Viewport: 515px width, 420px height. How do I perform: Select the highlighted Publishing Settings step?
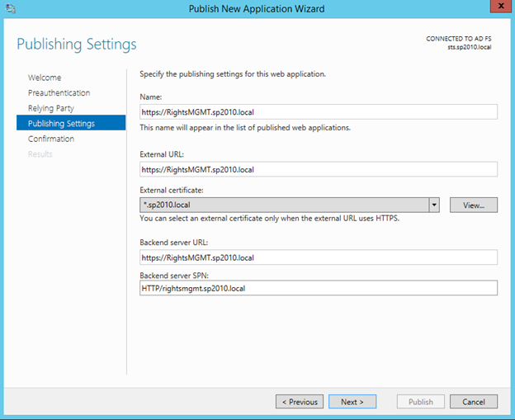click(x=61, y=124)
